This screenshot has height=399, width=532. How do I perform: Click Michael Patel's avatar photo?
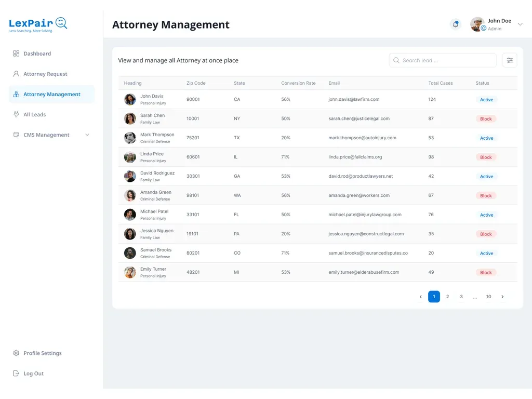pyautogui.click(x=130, y=215)
